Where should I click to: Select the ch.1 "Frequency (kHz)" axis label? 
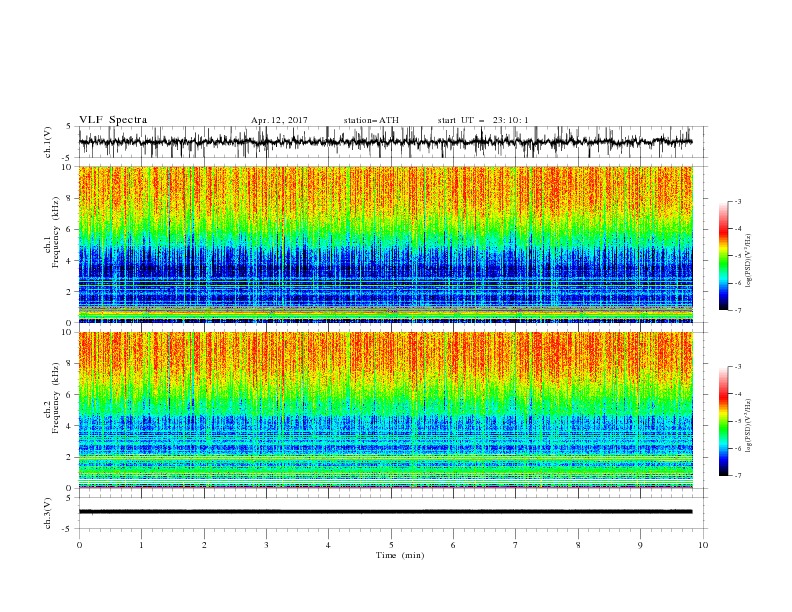click(x=57, y=232)
